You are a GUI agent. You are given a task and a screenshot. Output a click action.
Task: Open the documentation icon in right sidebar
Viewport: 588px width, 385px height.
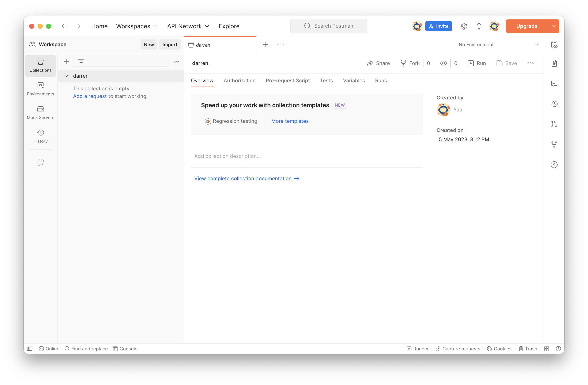(554, 64)
